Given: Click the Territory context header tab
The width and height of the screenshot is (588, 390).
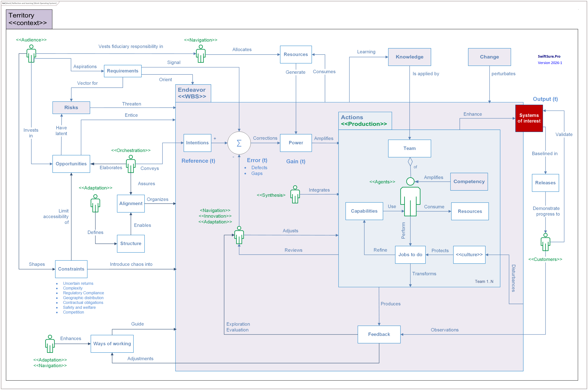Looking at the screenshot, I should 29,19.
